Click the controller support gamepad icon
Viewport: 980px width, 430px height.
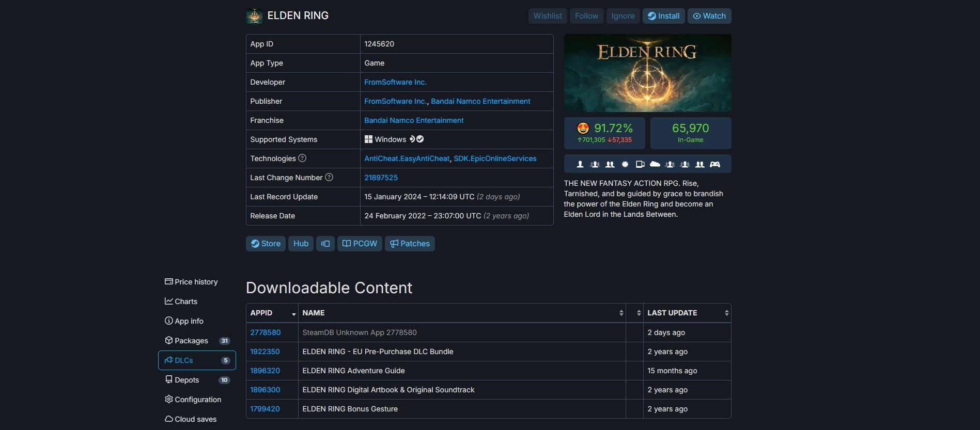tap(715, 164)
